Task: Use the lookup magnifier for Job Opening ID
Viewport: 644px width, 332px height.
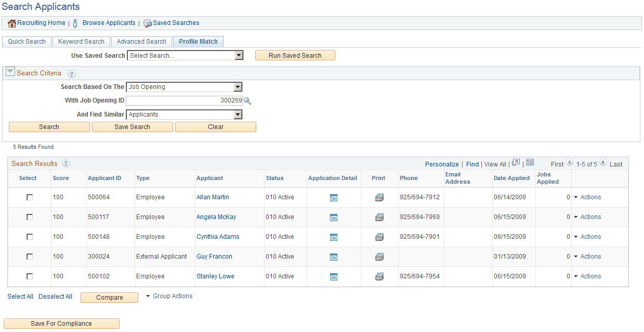Action: coord(248,100)
